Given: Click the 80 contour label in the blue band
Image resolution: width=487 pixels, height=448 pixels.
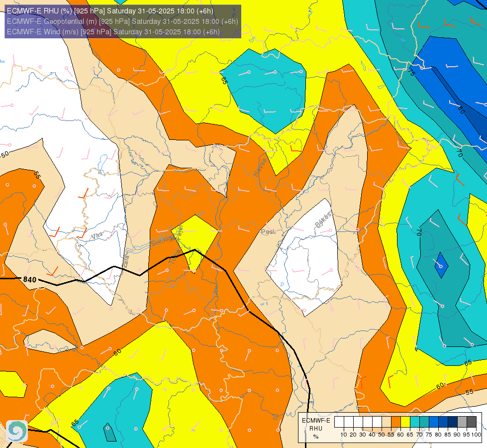Looking at the screenshot, I should (461, 110).
